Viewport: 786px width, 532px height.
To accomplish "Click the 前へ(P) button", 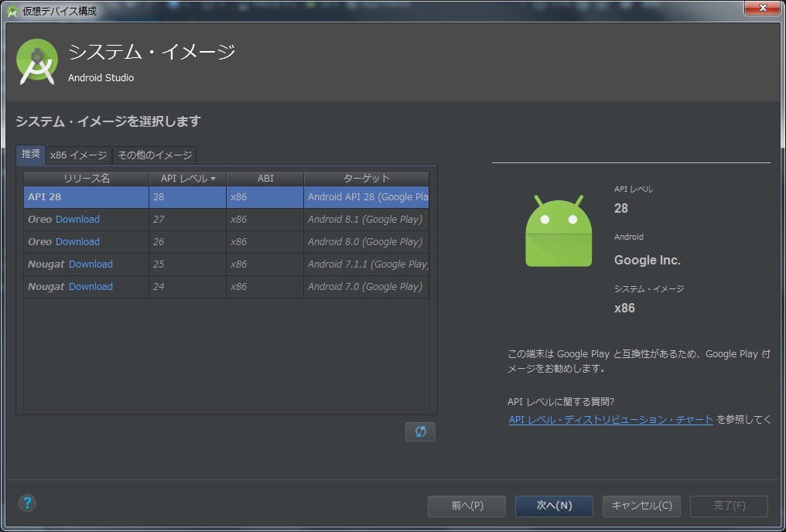I will 466,506.
